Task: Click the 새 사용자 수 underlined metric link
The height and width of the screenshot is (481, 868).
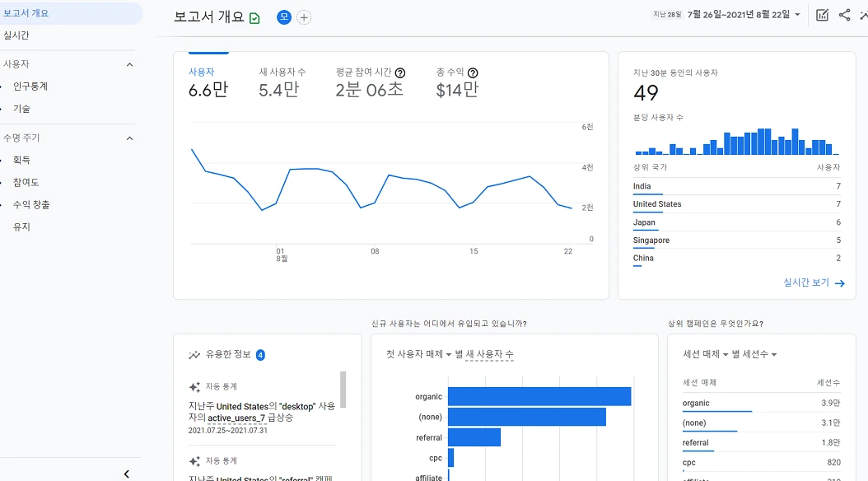Action: tap(489, 354)
